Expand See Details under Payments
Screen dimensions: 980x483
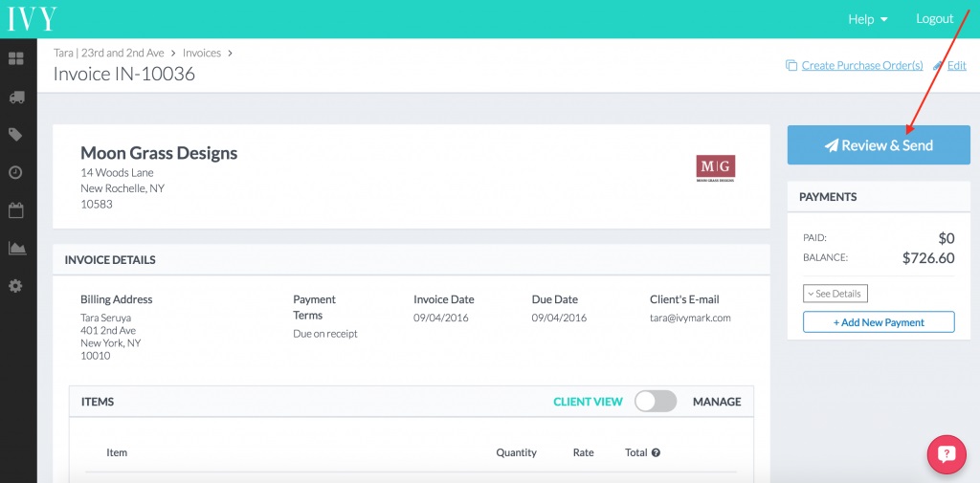point(835,294)
